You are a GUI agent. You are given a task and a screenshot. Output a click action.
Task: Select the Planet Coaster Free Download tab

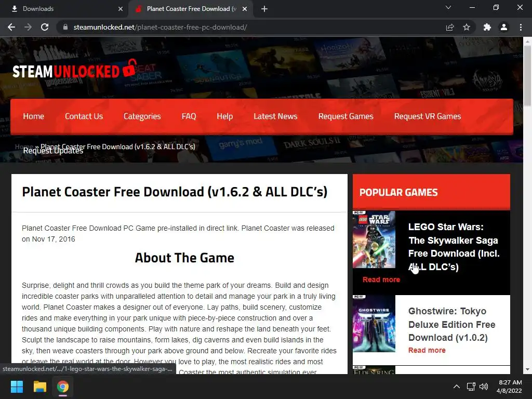[x=191, y=9]
